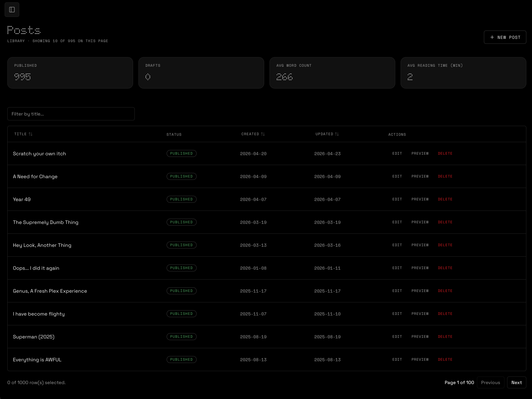Screen dimensions: 532x399
Task: Click updated date 2025-11-10
Action: point(327,314)
